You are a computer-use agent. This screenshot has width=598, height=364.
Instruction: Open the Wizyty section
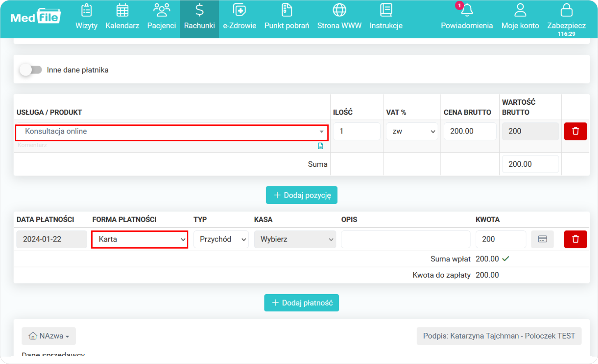[86, 17]
